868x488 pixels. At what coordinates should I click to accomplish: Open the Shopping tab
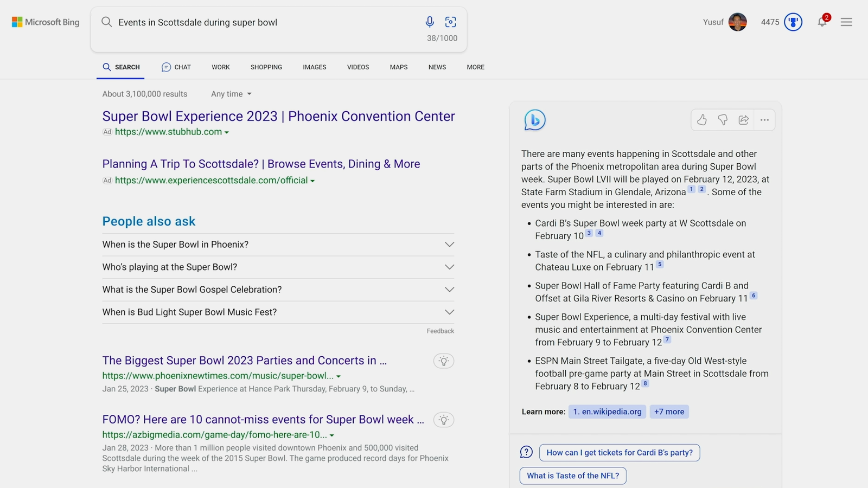[x=266, y=67]
